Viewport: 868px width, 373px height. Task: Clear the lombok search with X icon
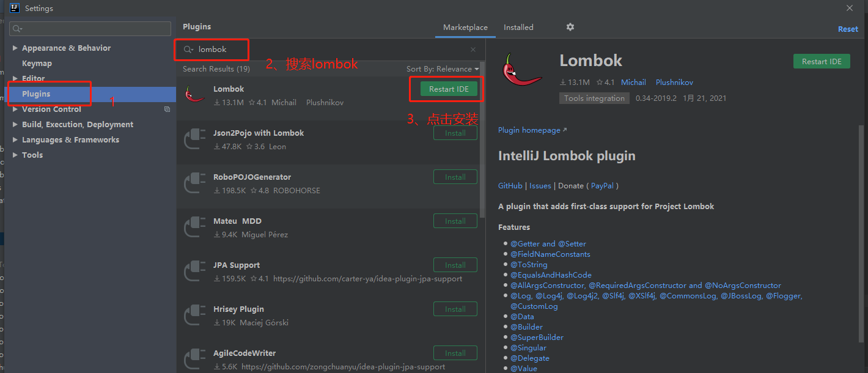pos(473,50)
